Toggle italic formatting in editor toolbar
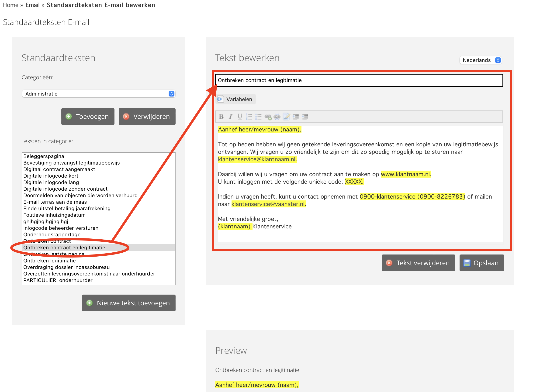533x392 pixels. coord(230,117)
